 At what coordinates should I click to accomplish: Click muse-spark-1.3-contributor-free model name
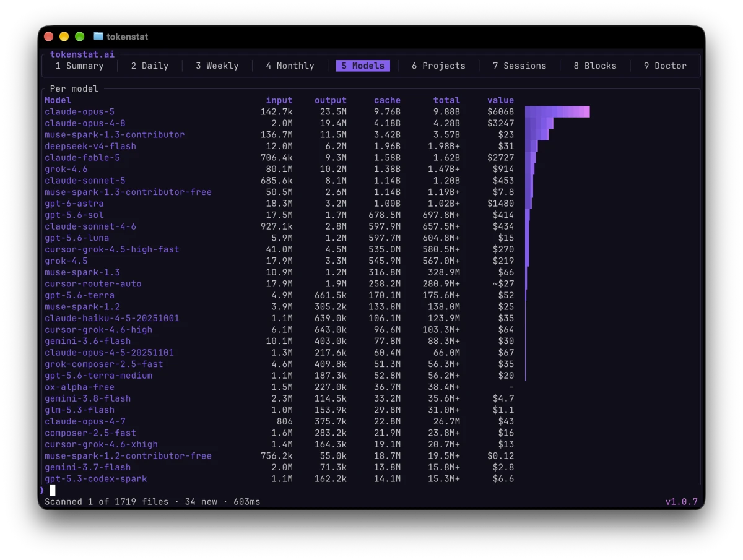[128, 192]
